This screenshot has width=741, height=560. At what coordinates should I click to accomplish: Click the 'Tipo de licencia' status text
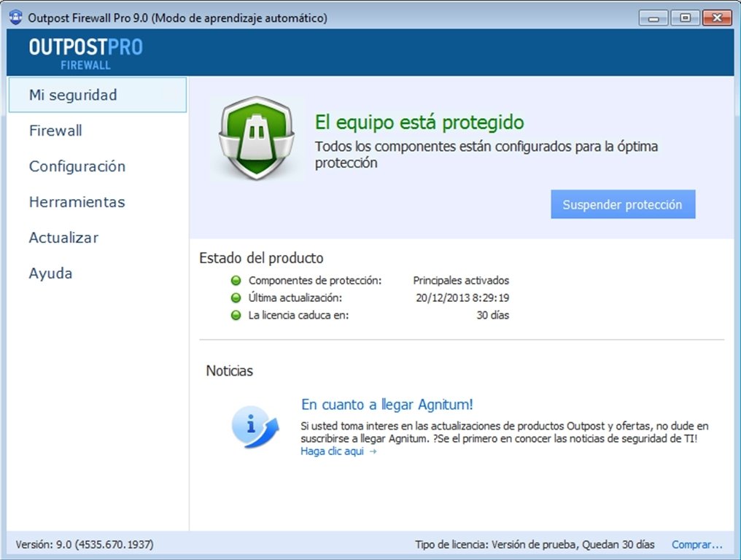(535, 545)
